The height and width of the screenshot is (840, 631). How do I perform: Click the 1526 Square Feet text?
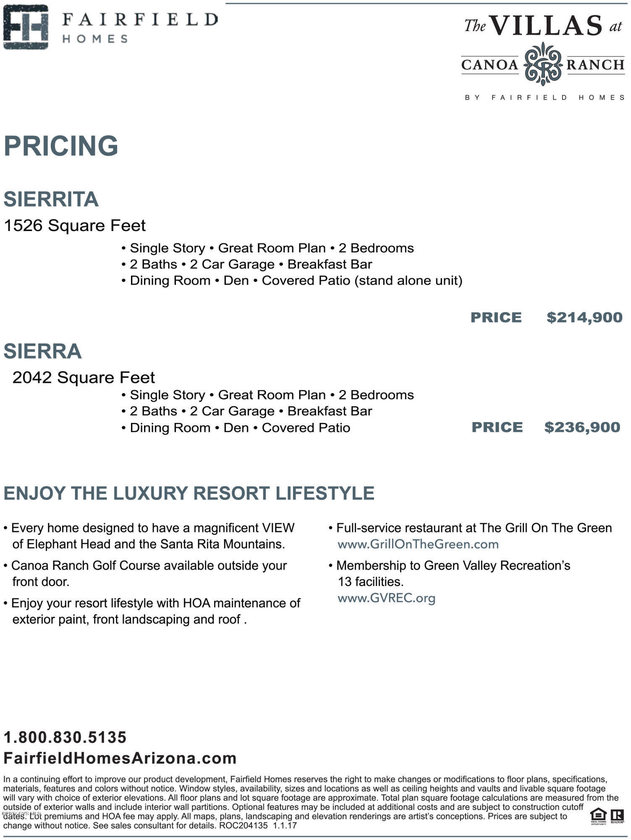tap(75, 226)
